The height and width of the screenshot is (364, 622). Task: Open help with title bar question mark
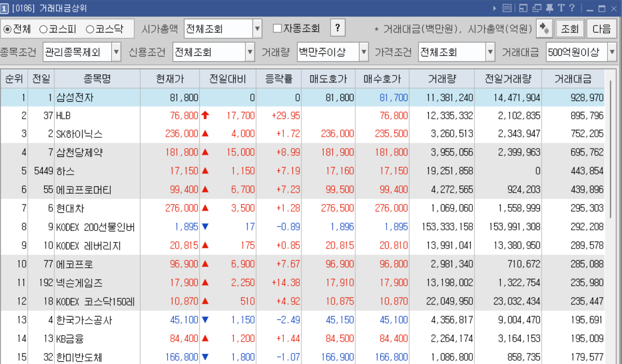(571, 8)
